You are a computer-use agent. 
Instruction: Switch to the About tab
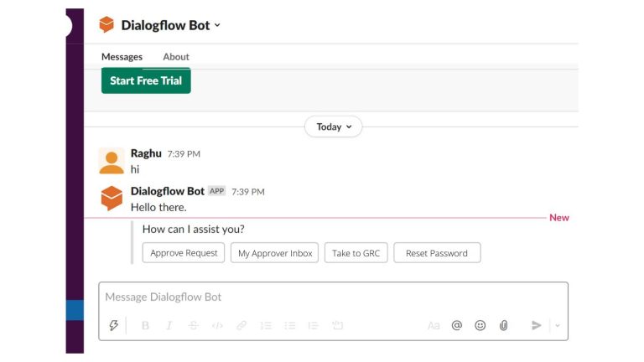pos(176,57)
